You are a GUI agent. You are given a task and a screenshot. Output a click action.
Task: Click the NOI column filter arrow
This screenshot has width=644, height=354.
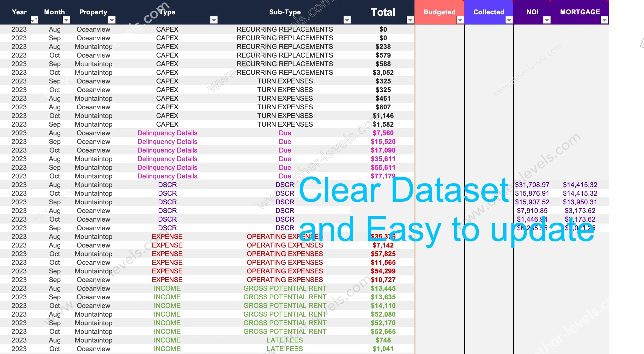547,20
